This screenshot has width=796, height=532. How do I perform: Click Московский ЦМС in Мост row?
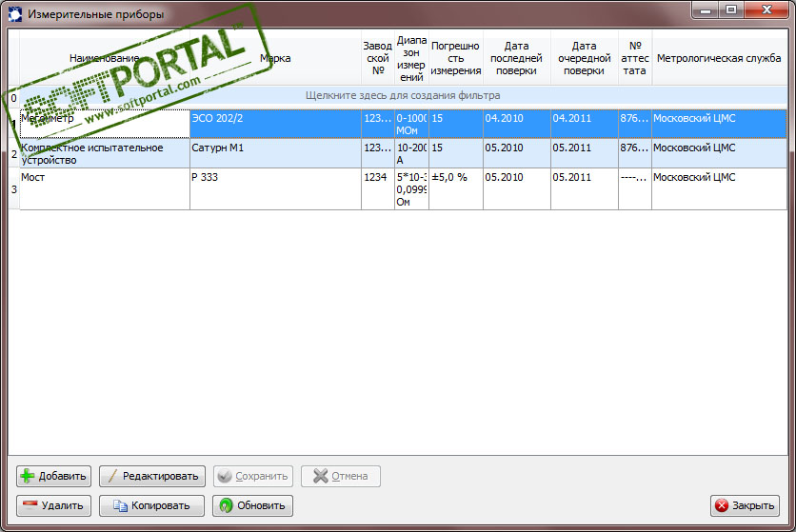719,188
